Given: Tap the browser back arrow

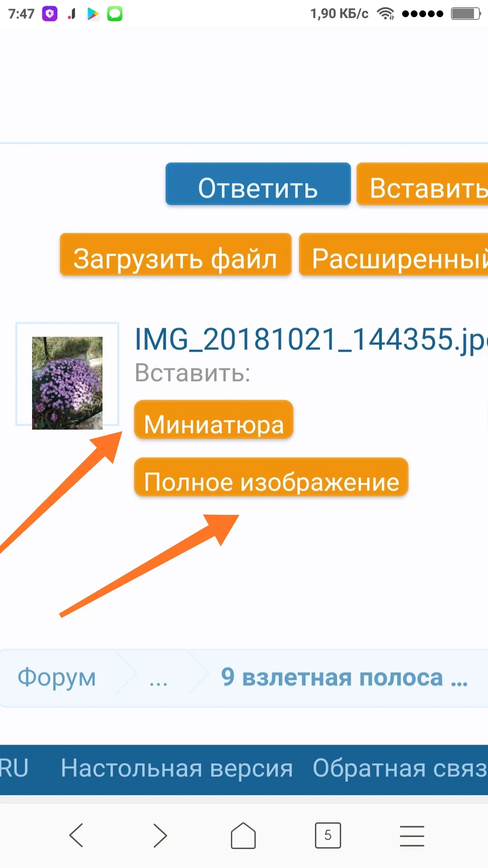Looking at the screenshot, I should tap(76, 835).
